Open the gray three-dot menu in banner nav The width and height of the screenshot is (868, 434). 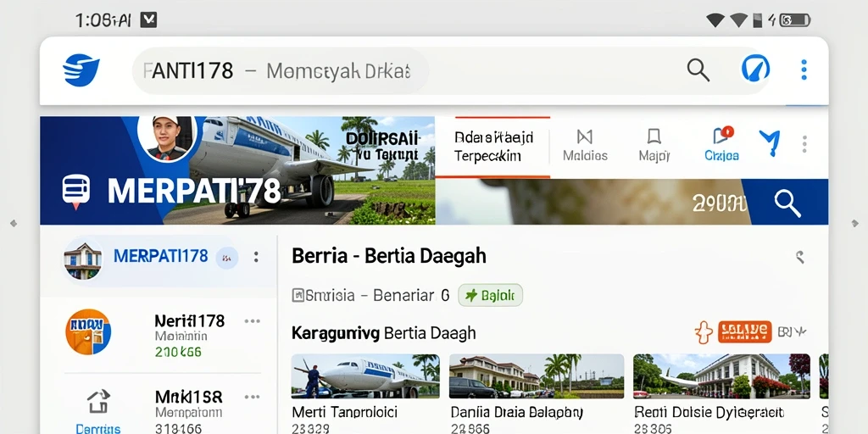804,144
